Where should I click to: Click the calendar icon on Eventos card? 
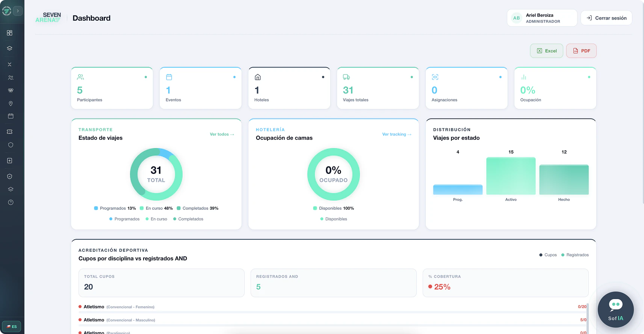(x=169, y=77)
